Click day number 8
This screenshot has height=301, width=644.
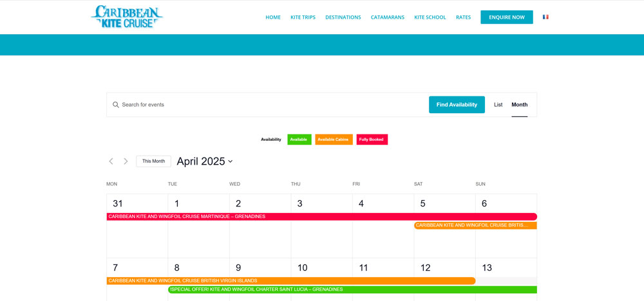[176, 268]
